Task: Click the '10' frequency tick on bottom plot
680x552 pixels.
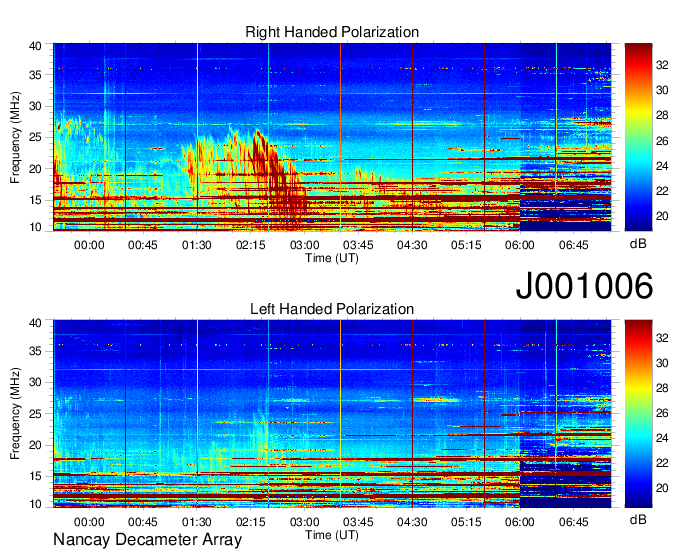Action: pyautogui.click(x=35, y=504)
